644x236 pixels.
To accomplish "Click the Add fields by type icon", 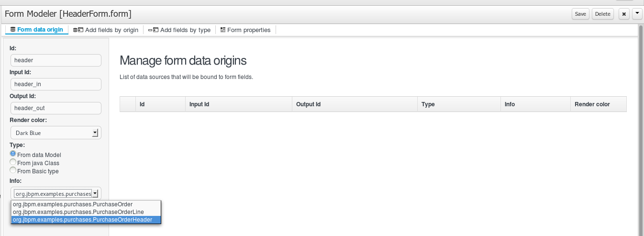I will pyautogui.click(x=153, y=30).
